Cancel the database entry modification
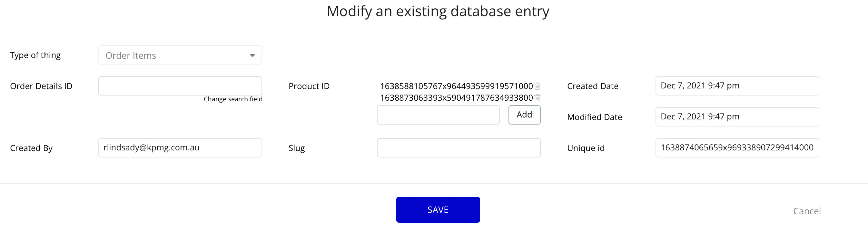Image resolution: width=868 pixels, height=233 pixels. click(807, 211)
